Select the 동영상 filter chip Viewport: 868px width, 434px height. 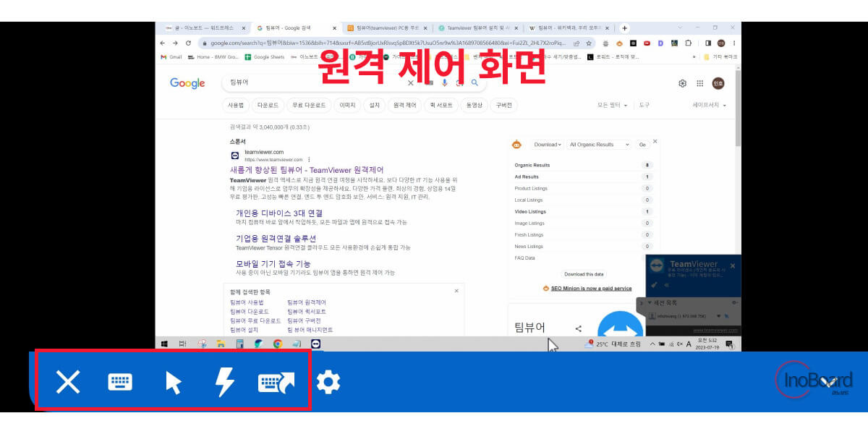pyautogui.click(x=474, y=105)
